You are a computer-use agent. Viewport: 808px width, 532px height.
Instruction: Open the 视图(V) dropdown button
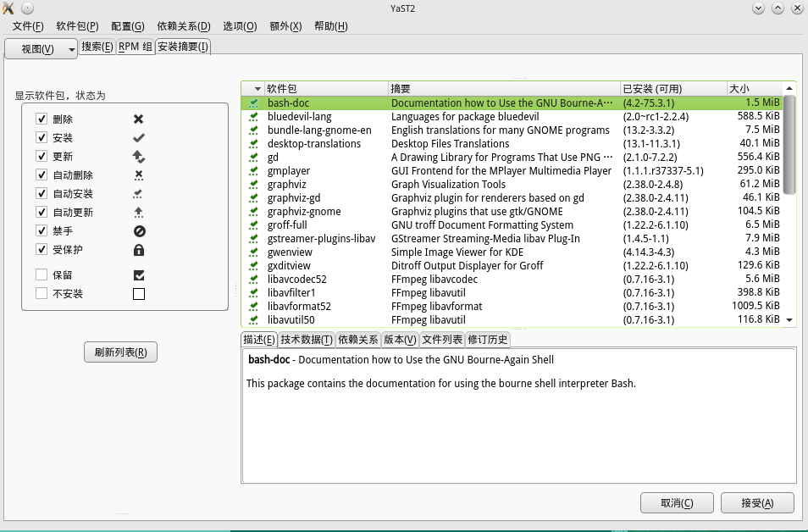point(42,49)
